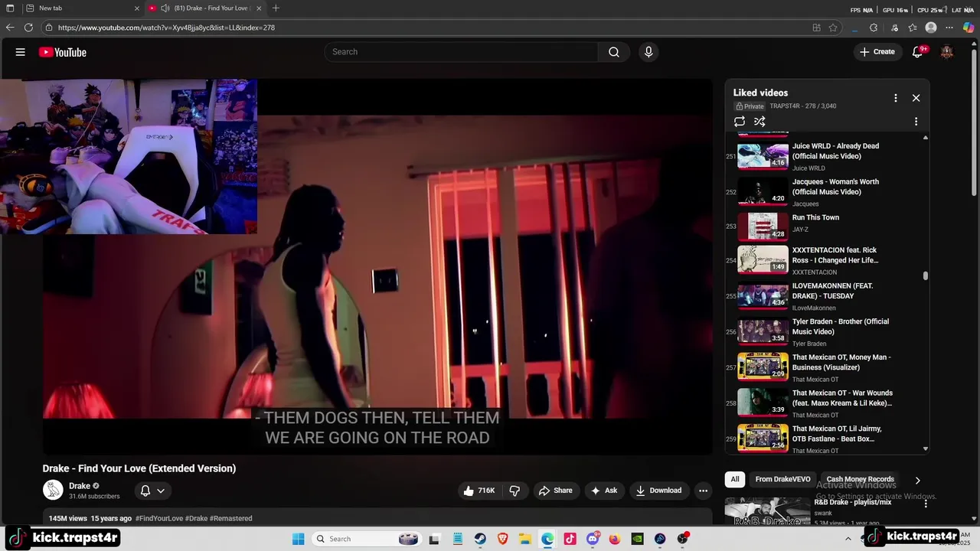
Task: Open OBS Studio from taskbar
Action: (682, 539)
